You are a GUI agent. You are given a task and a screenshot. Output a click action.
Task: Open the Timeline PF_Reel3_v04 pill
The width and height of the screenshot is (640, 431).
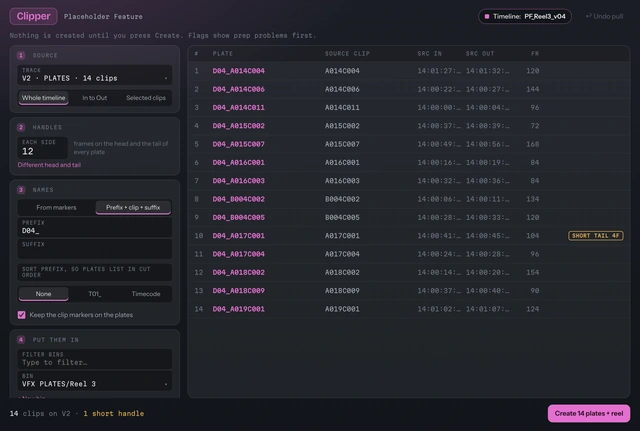pyautogui.click(x=524, y=16)
